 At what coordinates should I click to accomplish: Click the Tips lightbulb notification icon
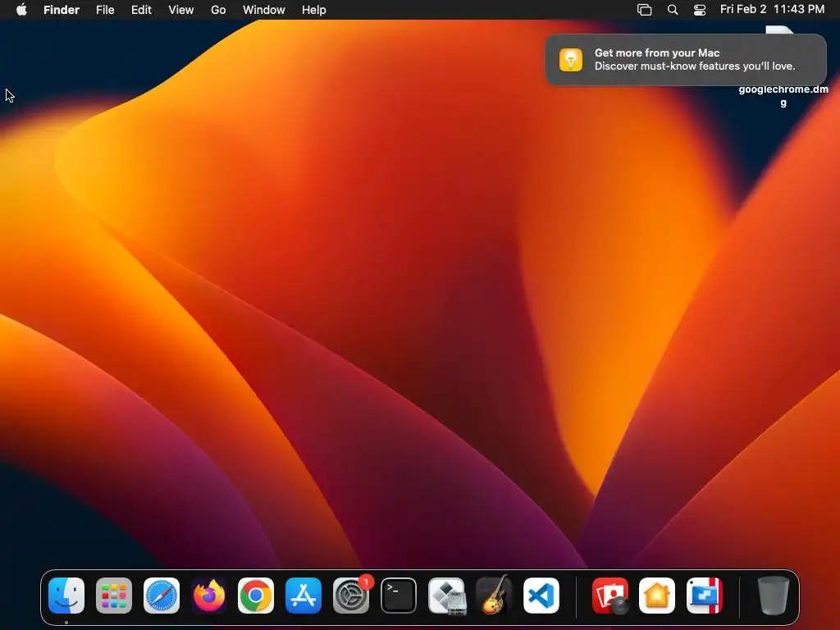coord(571,59)
